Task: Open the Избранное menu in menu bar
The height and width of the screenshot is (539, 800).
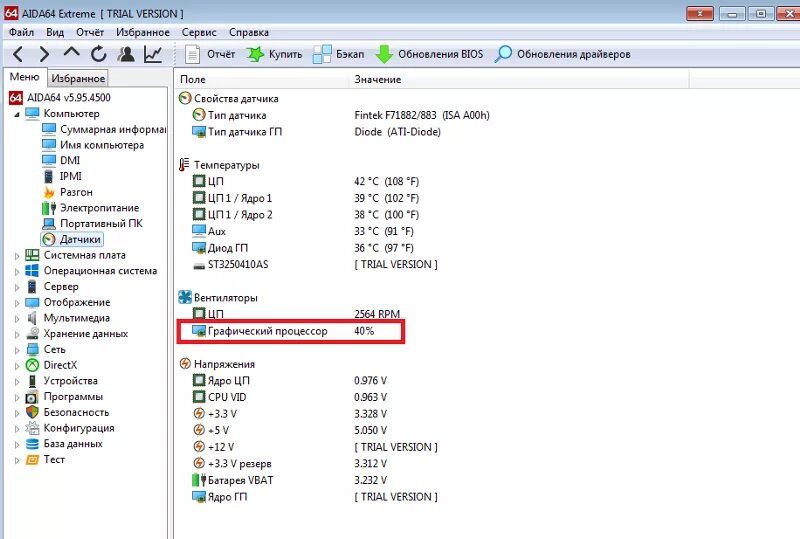Action: (x=143, y=32)
